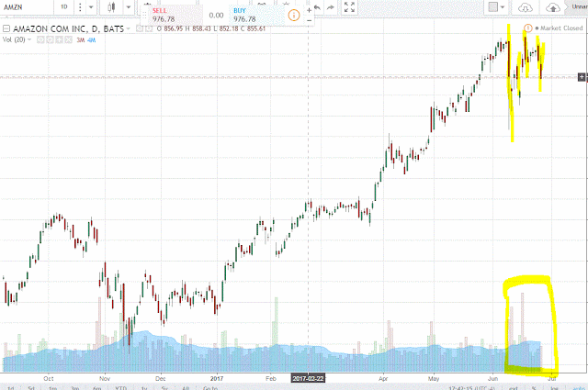Click the plus button on price axis
Screen dimensions: 588x390
coord(582,77)
